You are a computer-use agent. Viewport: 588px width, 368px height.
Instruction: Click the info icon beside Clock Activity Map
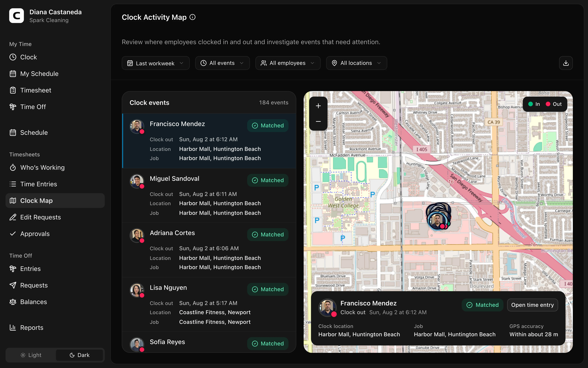click(192, 17)
